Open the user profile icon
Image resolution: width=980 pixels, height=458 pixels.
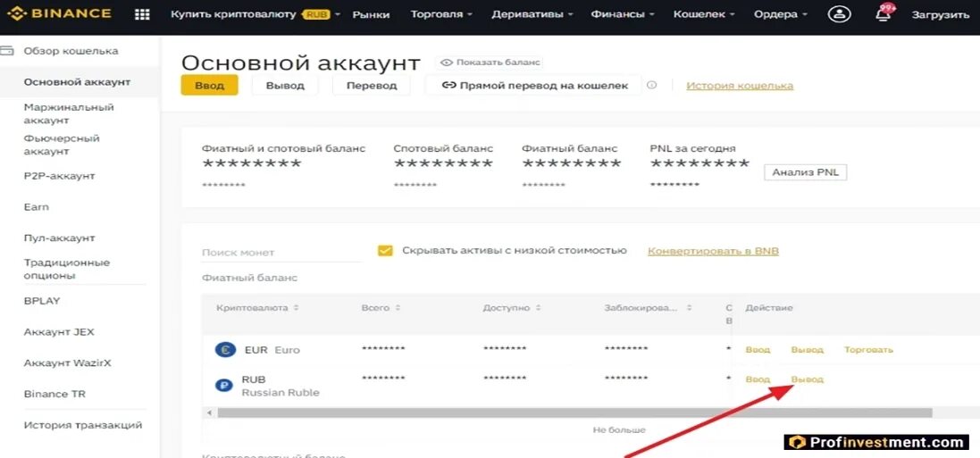coord(840,14)
